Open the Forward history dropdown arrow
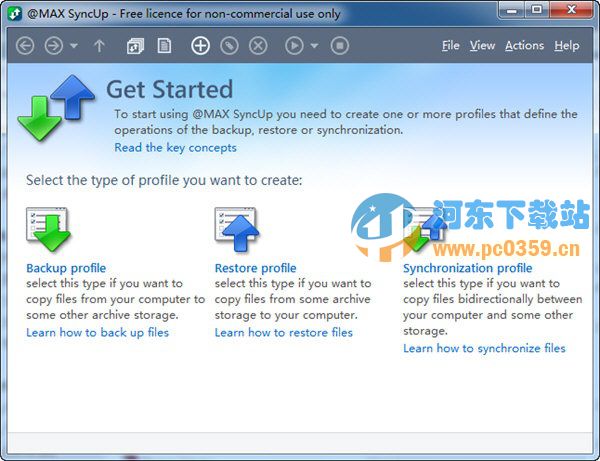The width and height of the screenshot is (600, 461). (x=74, y=46)
